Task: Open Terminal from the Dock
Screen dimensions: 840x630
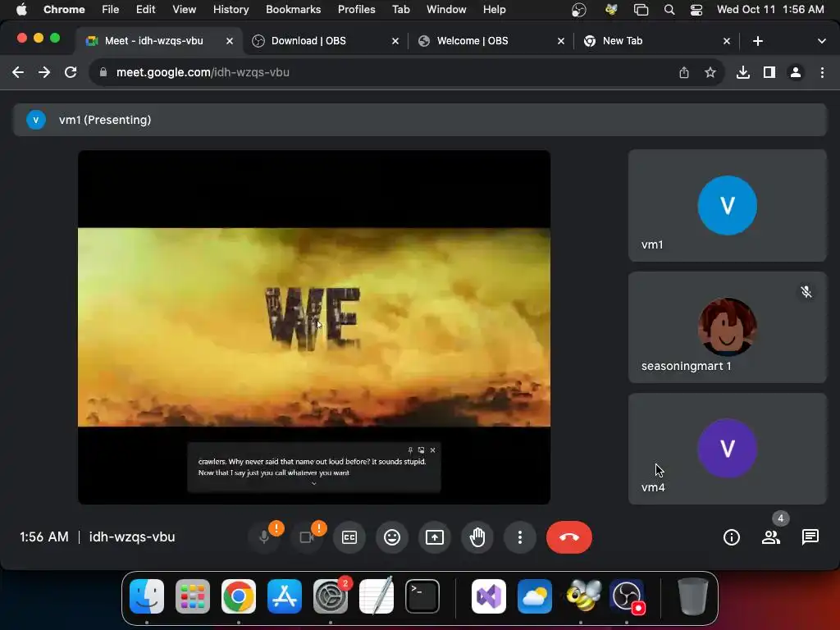Action: (422, 596)
